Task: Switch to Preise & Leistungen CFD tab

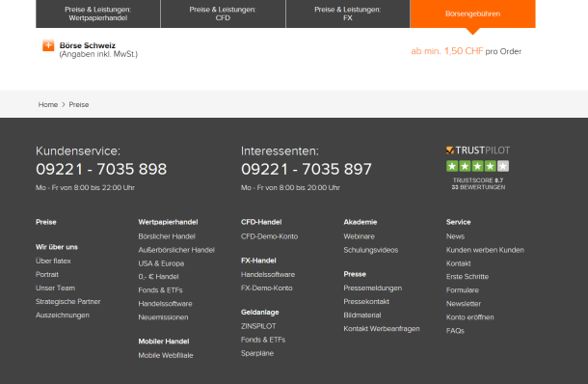Action: 223,14
